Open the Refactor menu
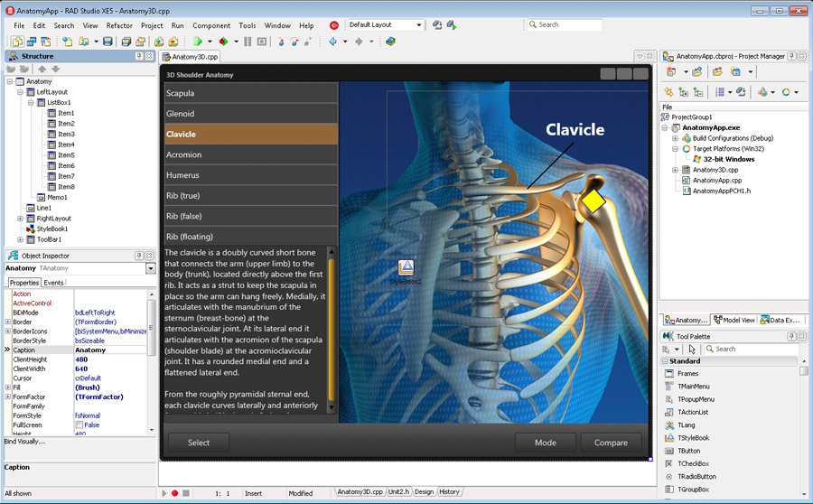 coord(119,25)
